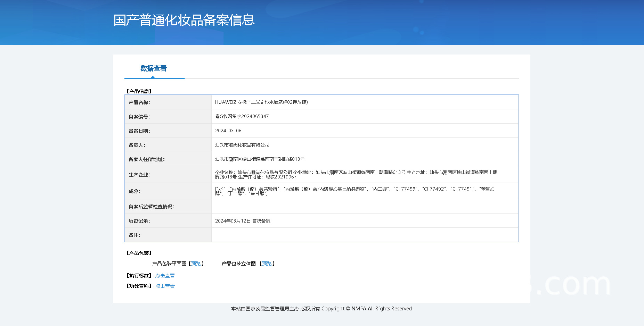This screenshot has width=644, height=326.
Task: Open 预览 link for 产品包装平面图
Action: [196, 264]
